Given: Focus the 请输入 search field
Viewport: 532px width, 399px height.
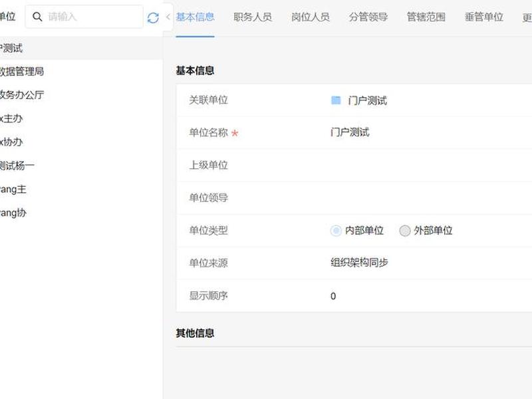Looking at the screenshot, I should click(84, 17).
